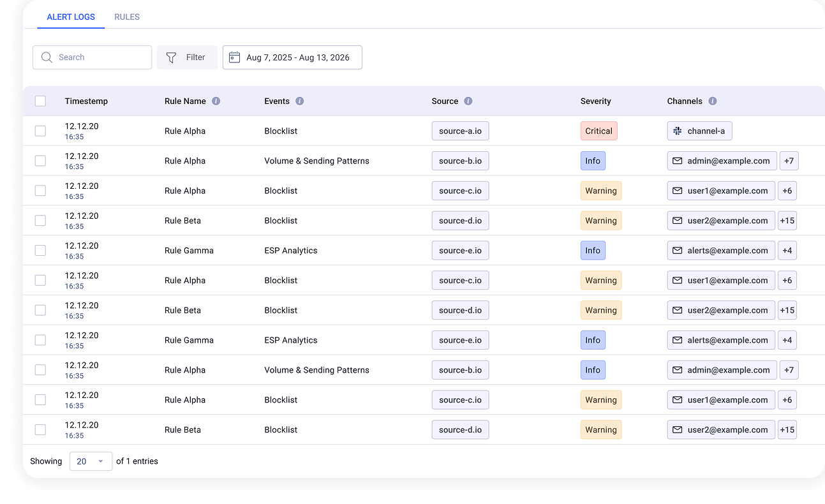The image size is (825, 504).
Task: Switch to the ALERT LOGS tab
Action: tap(71, 17)
